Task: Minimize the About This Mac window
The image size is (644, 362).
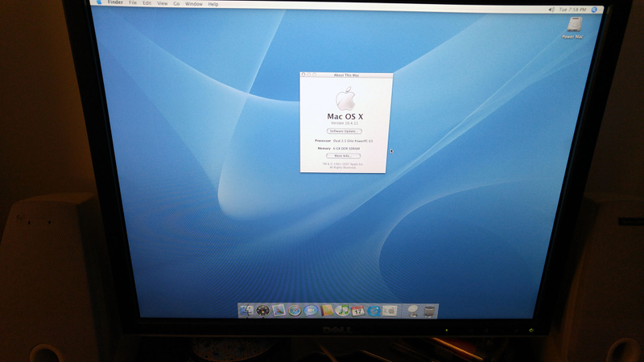Action: point(309,75)
